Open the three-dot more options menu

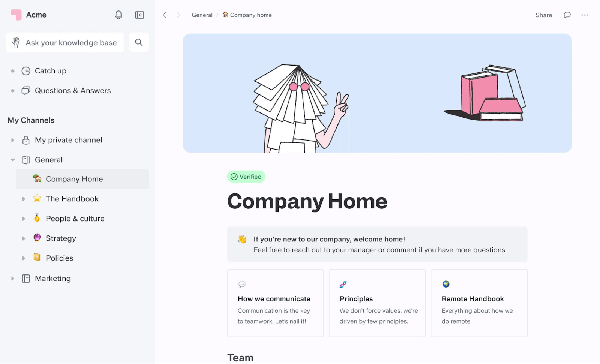click(x=585, y=15)
